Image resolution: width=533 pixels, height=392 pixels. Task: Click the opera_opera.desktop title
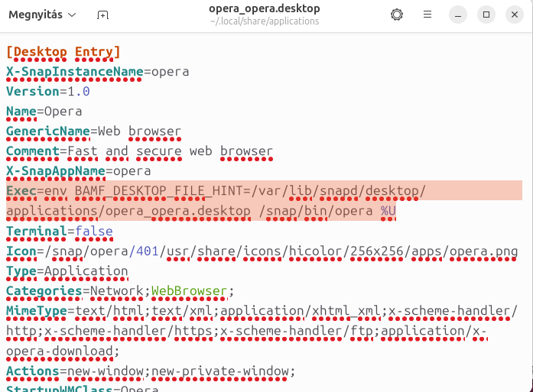pyautogui.click(x=265, y=9)
